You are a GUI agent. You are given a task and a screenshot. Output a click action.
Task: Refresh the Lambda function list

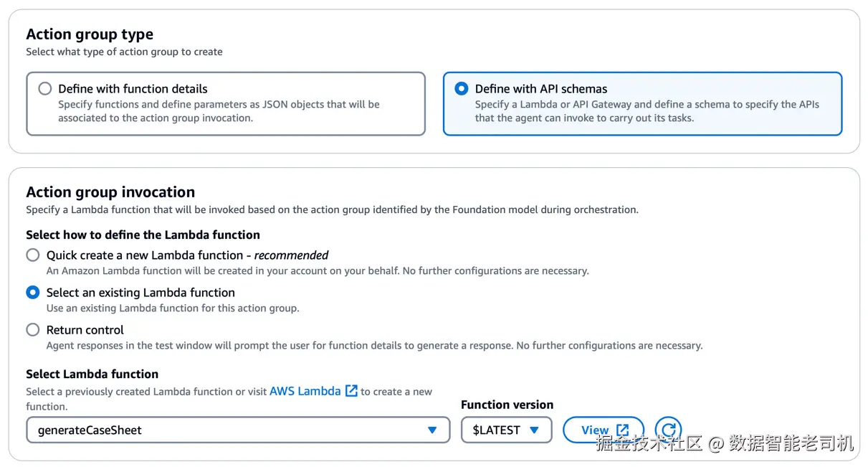[x=668, y=430]
